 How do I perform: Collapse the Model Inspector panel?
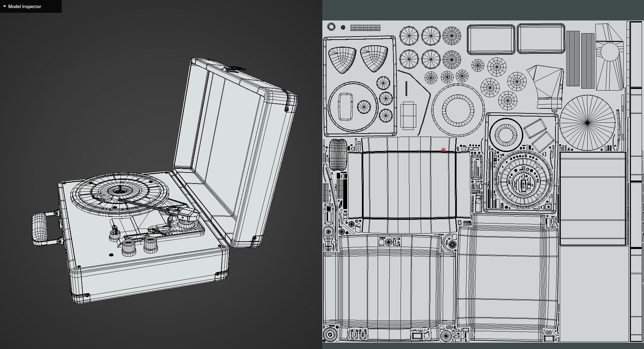click(x=5, y=6)
